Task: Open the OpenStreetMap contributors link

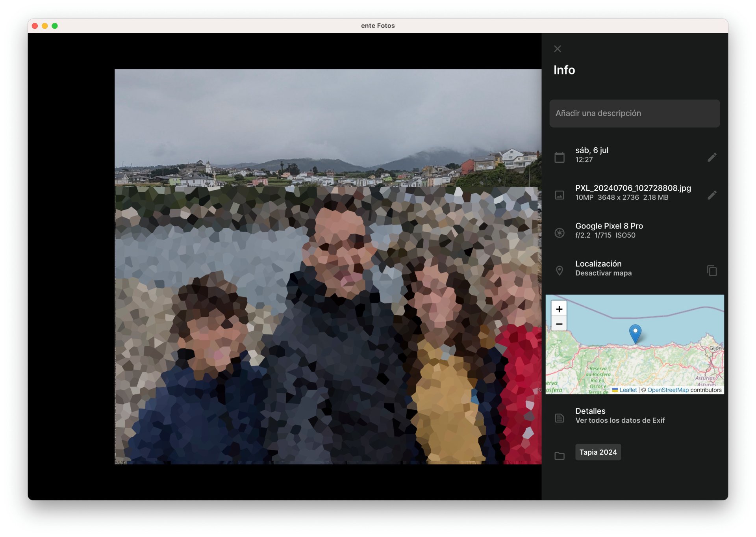Action: point(668,390)
